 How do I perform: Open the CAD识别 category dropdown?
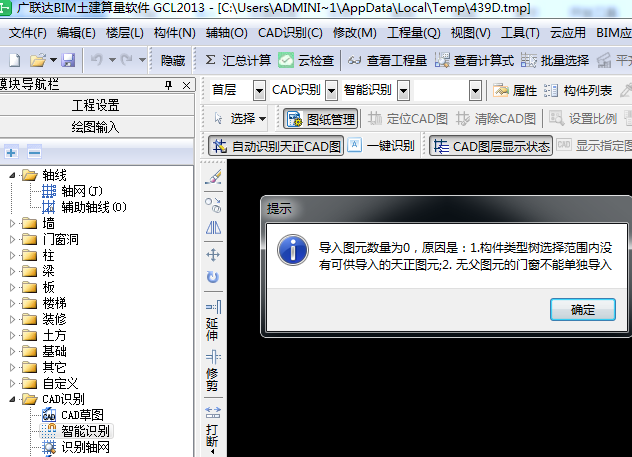point(331,91)
